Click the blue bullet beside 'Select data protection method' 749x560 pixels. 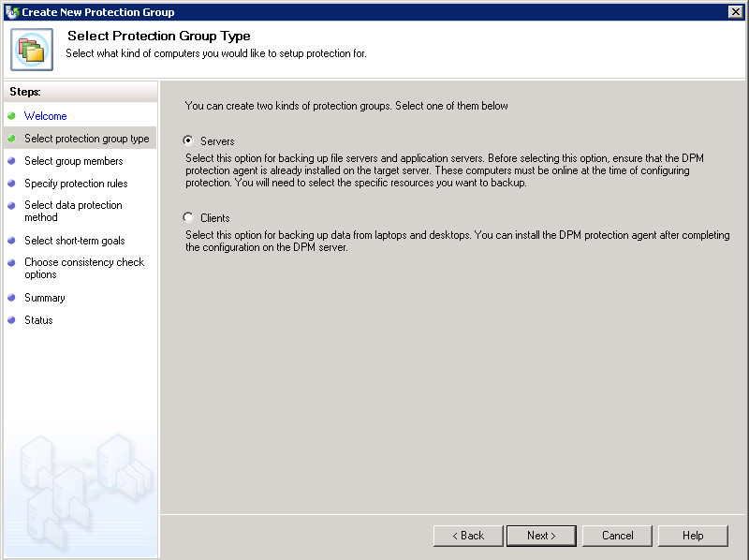pyautogui.click(x=11, y=205)
